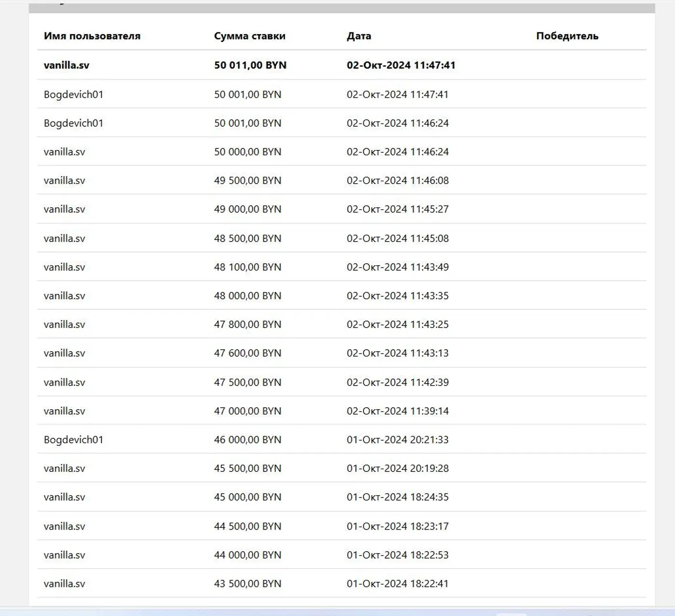Click the date 02-Окт-2024 11:43:13
Screen dimensions: 675x616
398,353
